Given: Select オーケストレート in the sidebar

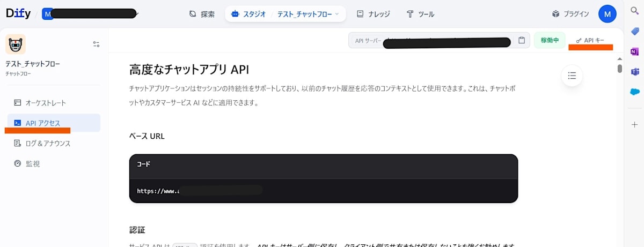Looking at the screenshot, I should pos(54,102).
